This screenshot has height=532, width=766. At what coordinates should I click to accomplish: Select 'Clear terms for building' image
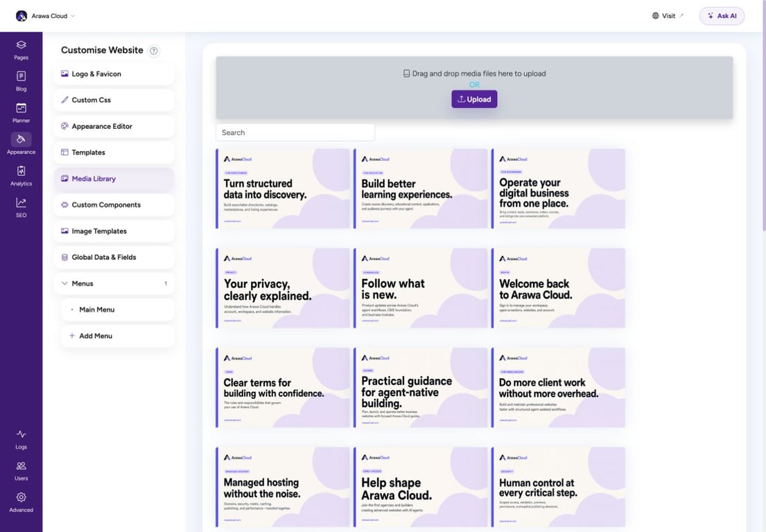pos(283,387)
